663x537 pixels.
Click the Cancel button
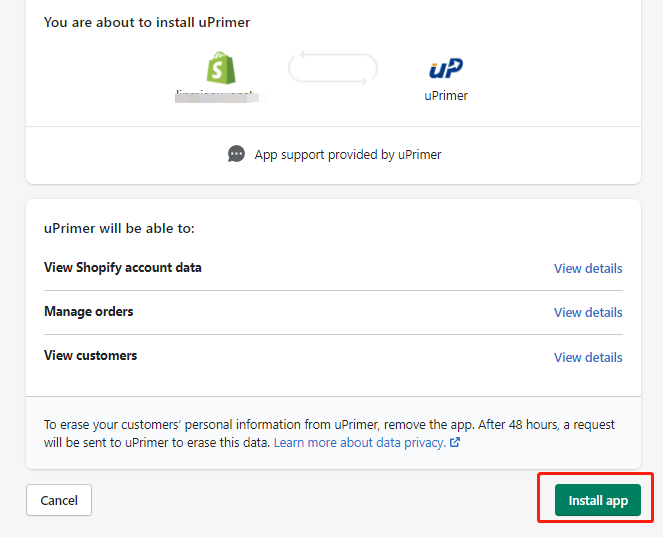(x=59, y=500)
